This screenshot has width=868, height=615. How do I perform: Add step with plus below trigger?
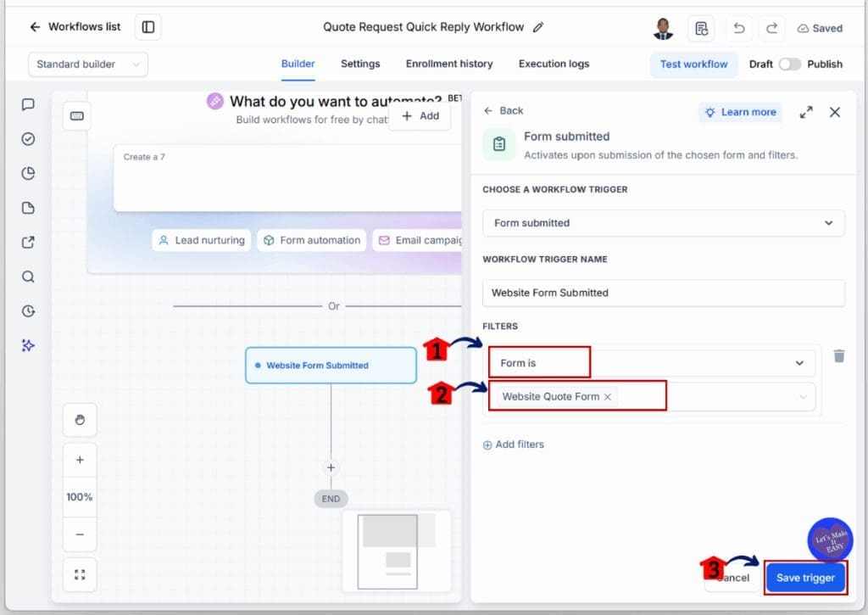(331, 467)
